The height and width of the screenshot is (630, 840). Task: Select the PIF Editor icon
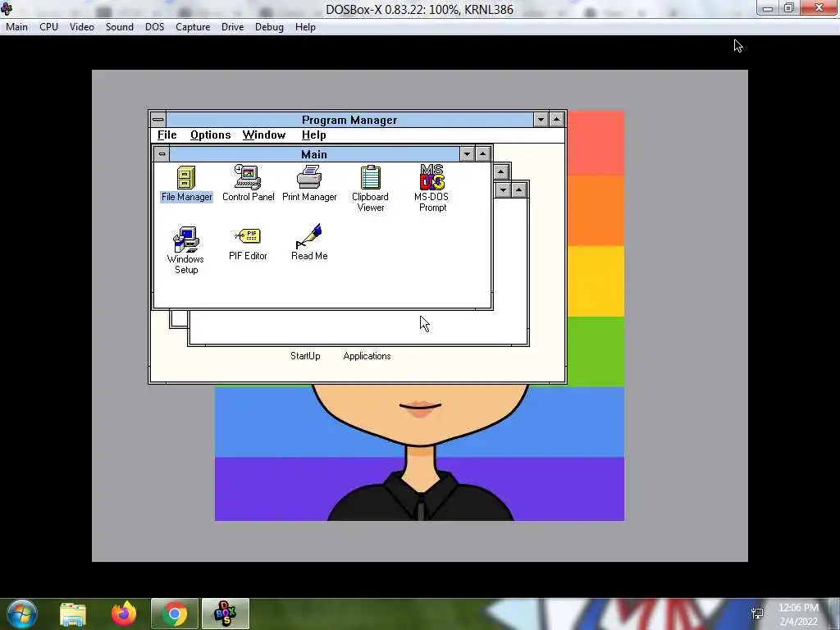point(248,244)
